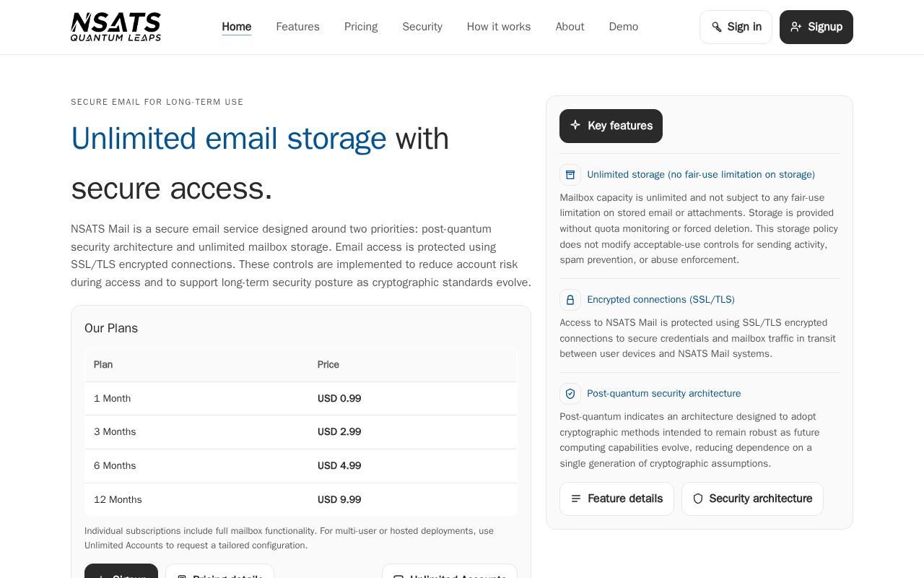924x578 pixels.
Task: Click the shield-check icon for Post-quantum security
Action: coord(570,394)
